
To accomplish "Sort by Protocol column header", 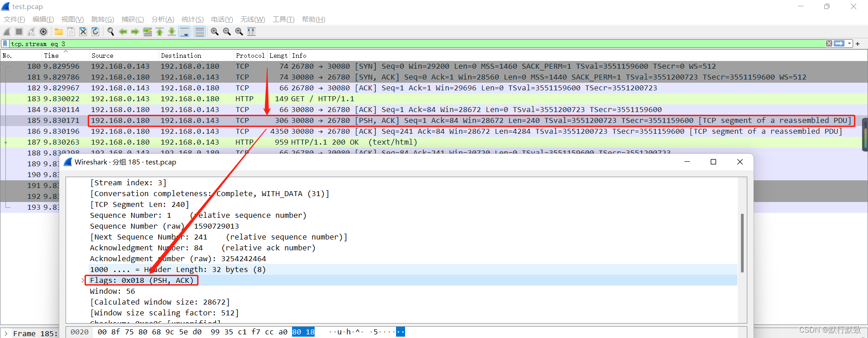I will pos(250,56).
